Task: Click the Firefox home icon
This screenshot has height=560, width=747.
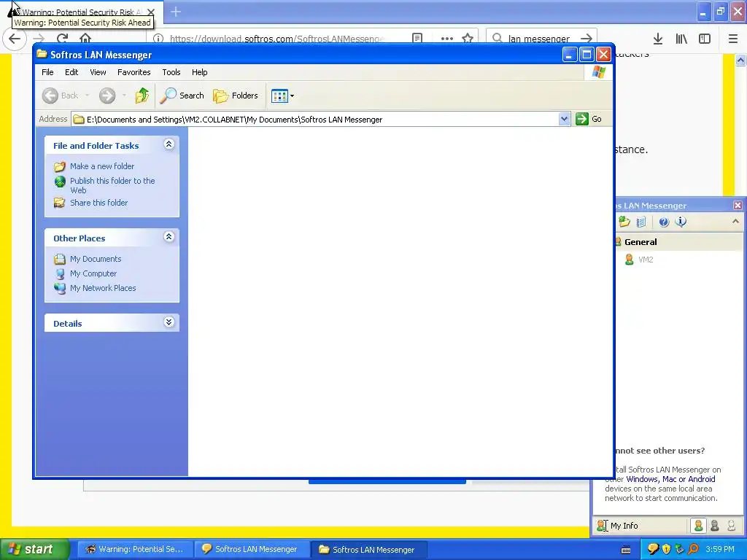Action: tap(85, 39)
